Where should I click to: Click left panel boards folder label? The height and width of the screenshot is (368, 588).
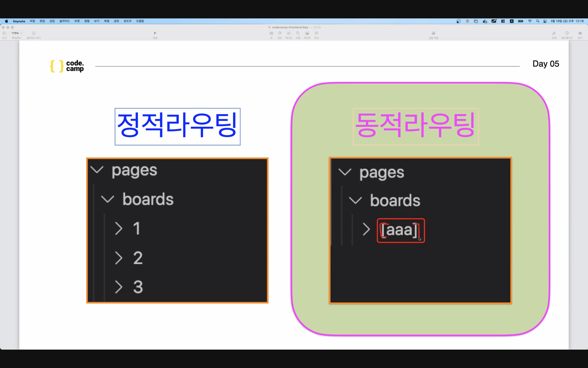pos(148,199)
